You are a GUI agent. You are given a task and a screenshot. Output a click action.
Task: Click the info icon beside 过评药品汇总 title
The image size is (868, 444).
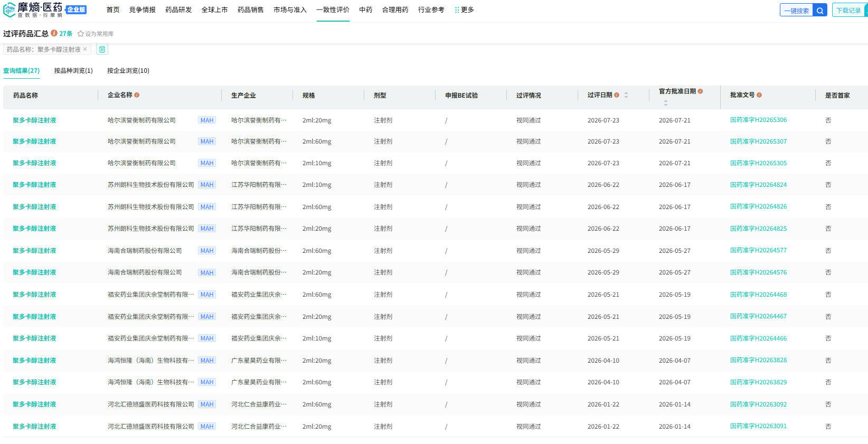54,33
